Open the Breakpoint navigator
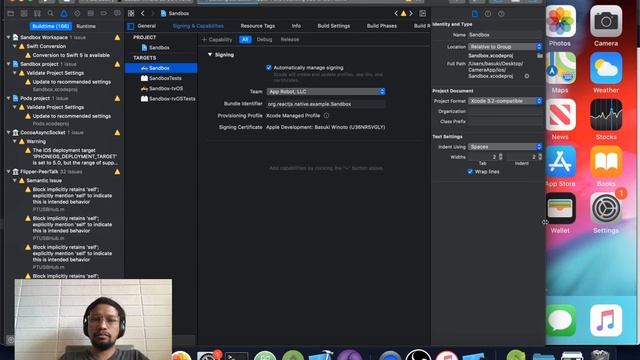 pos(104,13)
